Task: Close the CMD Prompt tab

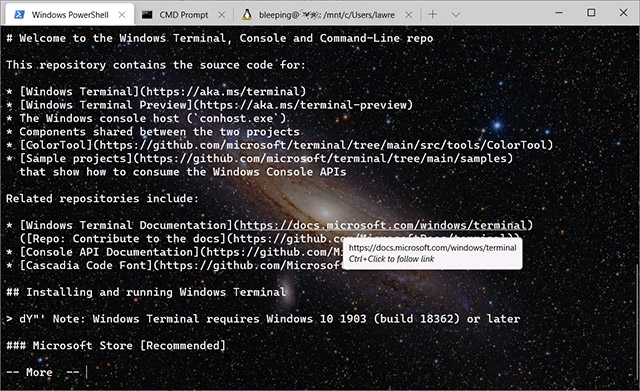Action: point(222,15)
